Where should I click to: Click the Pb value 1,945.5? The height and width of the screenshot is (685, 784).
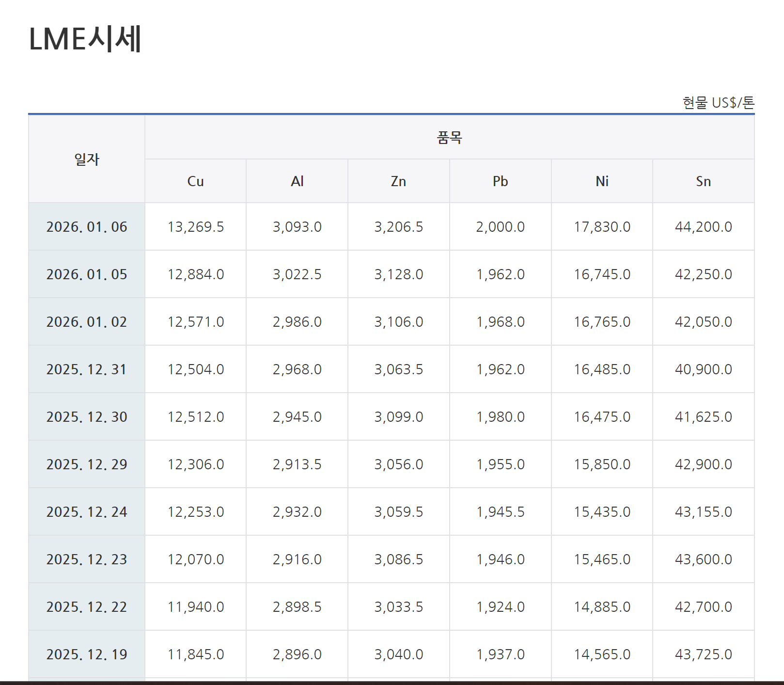(x=500, y=512)
